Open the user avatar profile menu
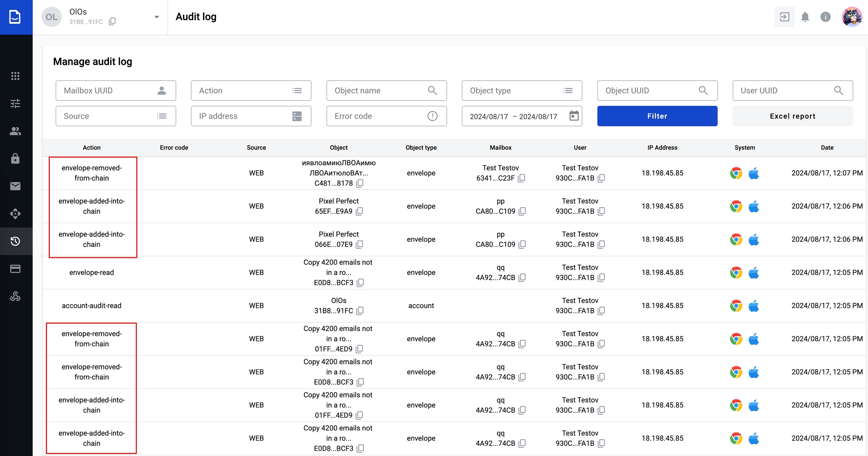The width and height of the screenshot is (868, 456). point(851,17)
